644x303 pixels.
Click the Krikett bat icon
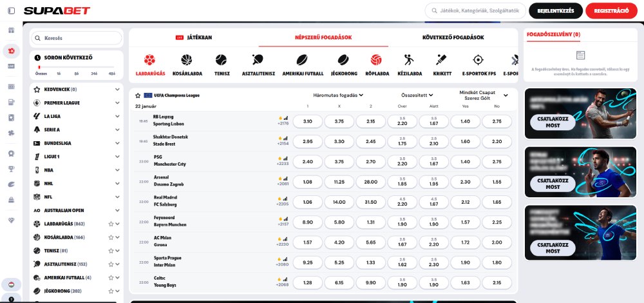[x=441, y=61]
